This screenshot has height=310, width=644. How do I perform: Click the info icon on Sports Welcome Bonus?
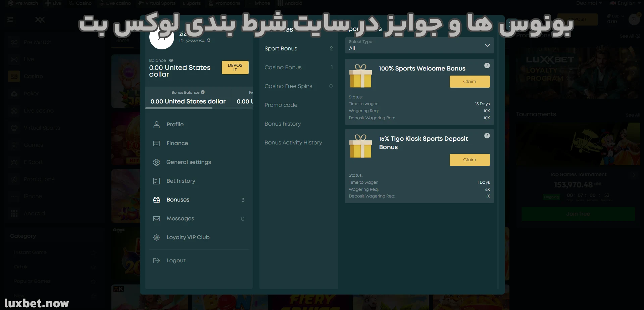[x=487, y=65]
